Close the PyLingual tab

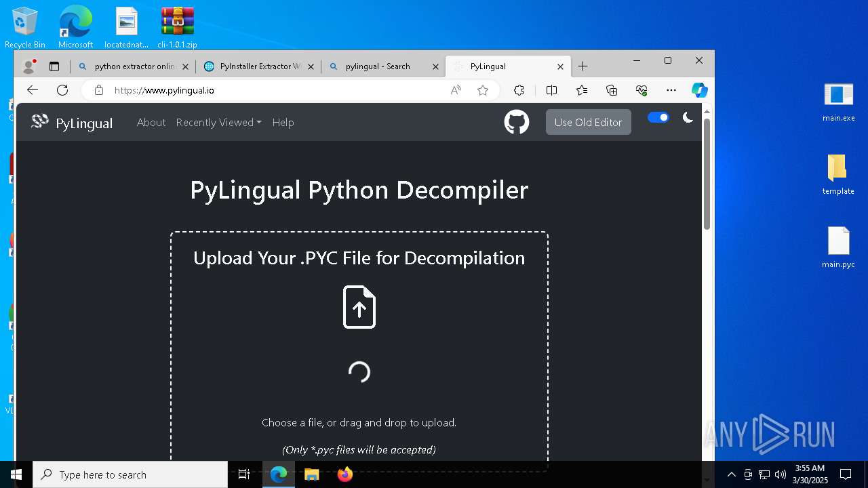pos(560,66)
